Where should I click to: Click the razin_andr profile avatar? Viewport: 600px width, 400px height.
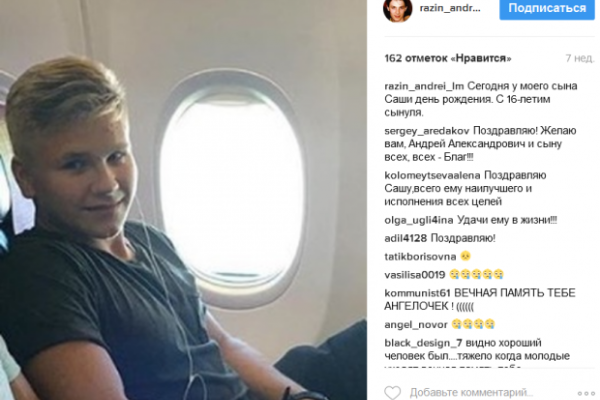click(398, 10)
